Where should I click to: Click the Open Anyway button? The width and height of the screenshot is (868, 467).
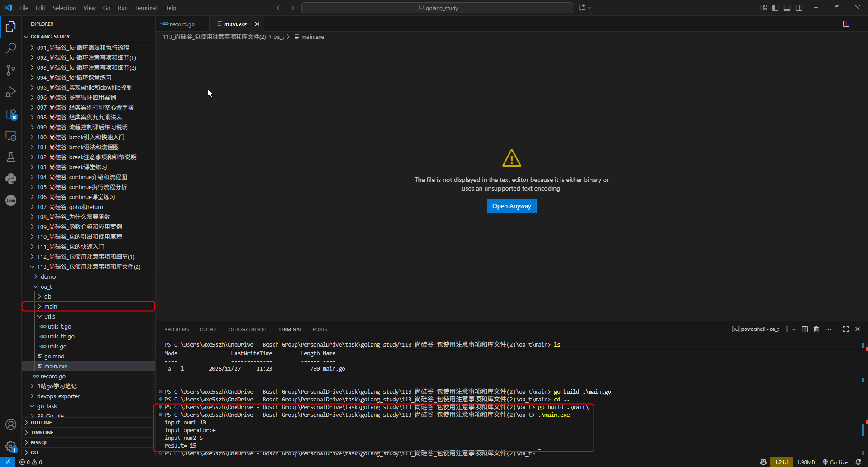512,206
